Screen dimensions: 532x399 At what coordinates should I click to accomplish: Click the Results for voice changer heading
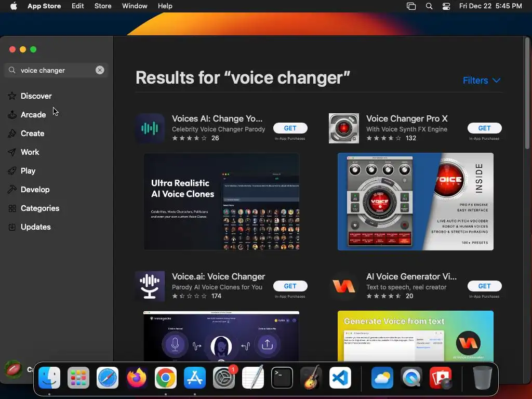243,78
